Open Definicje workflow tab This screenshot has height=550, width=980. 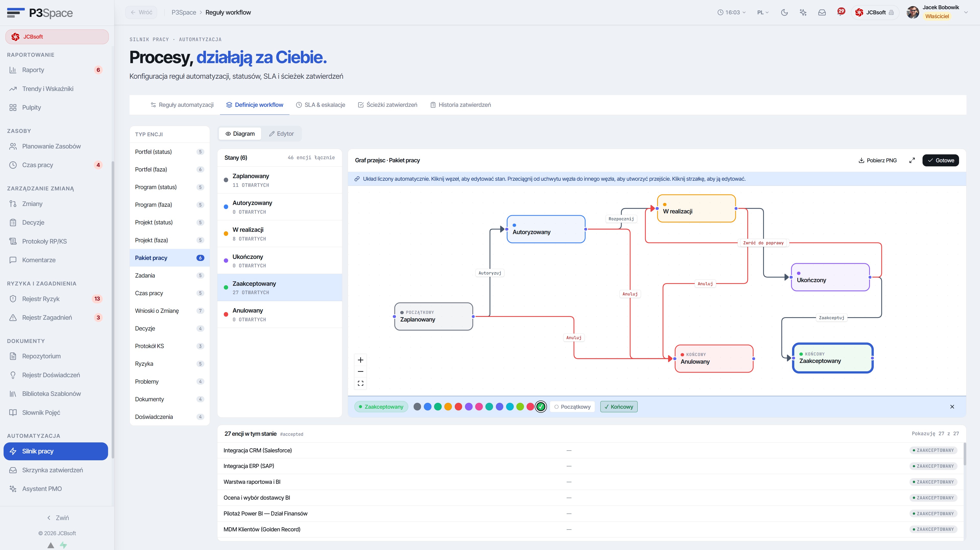(x=254, y=105)
